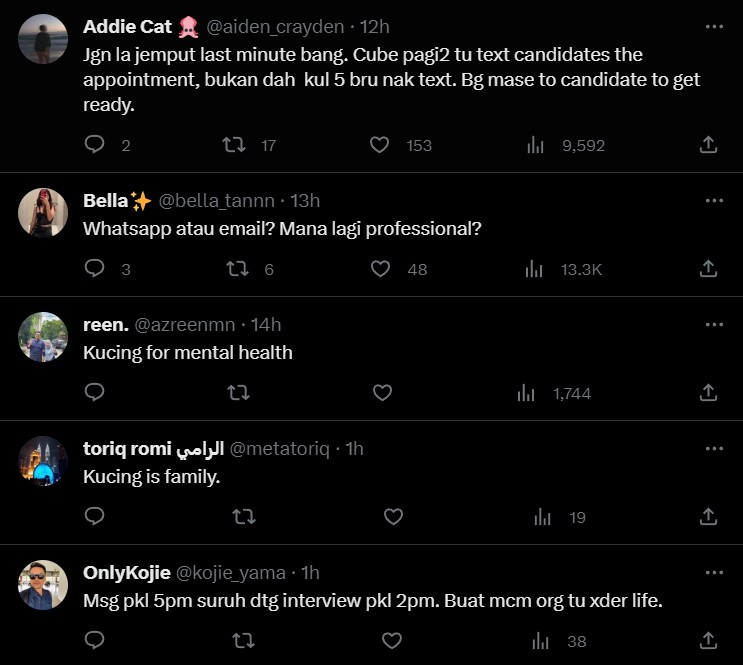Viewport: 743px width, 665px height.
Task: Reply to Bella's Whatsapp atau email tweet
Action: (x=95, y=269)
